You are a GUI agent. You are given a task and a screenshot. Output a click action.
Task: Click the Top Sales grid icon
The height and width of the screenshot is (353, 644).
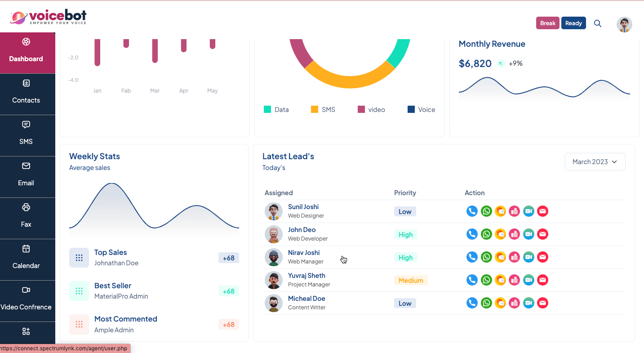tap(79, 258)
